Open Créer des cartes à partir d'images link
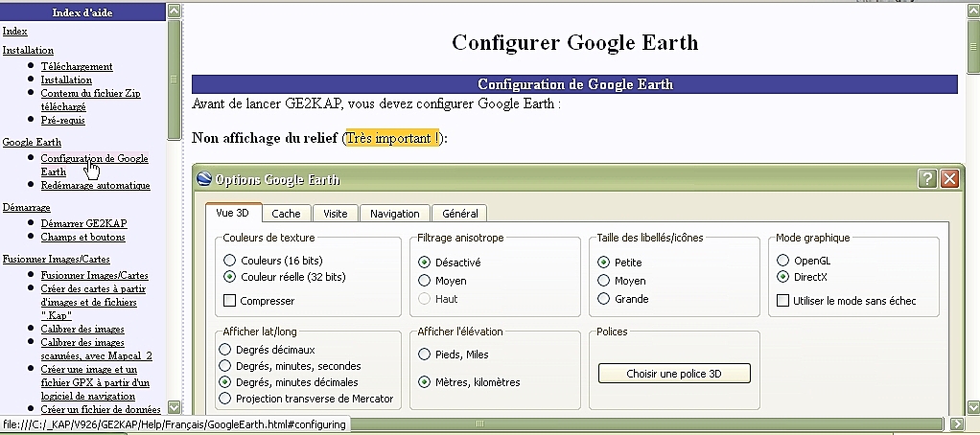980x435 pixels. pyautogui.click(x=93, y=302)
